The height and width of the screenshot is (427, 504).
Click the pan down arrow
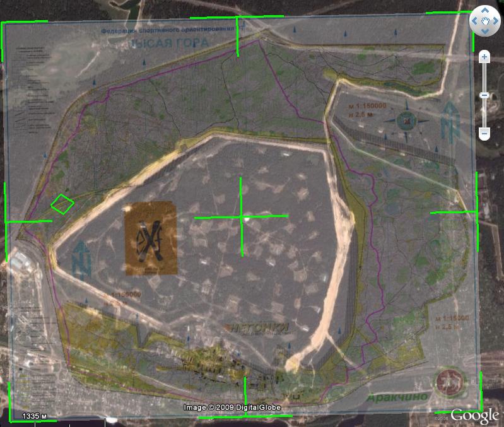tap(485, 31)
